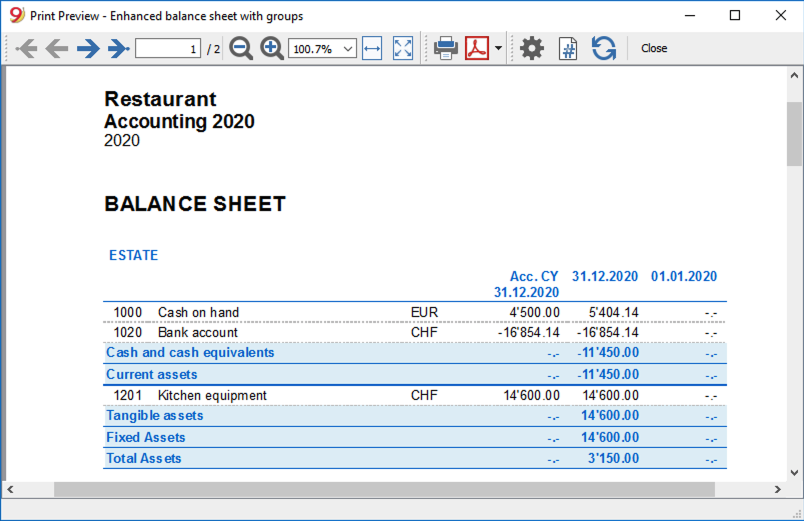Image resolution: width=804 pixels, height=521 pixels.
Task: Click the page number input field
Action: pos(168,49)
